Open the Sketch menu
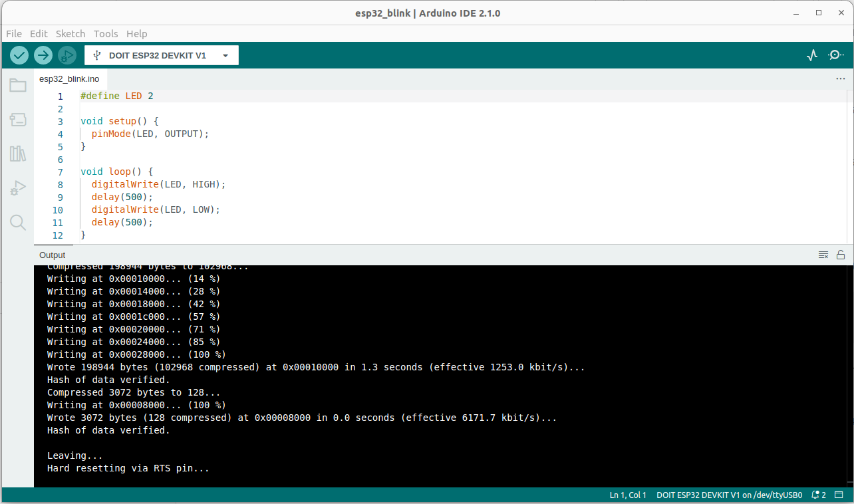 (x=70, y=33)
